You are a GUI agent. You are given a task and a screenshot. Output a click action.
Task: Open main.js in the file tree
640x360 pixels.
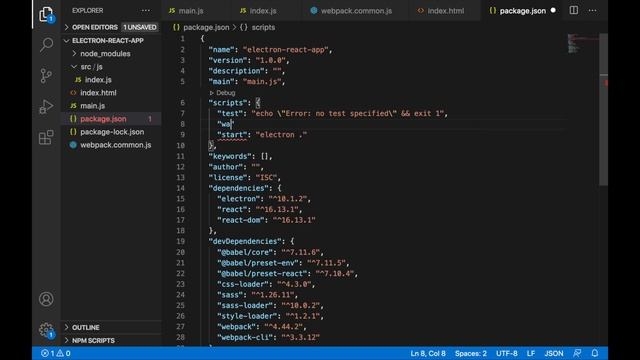tap(111, 106)
